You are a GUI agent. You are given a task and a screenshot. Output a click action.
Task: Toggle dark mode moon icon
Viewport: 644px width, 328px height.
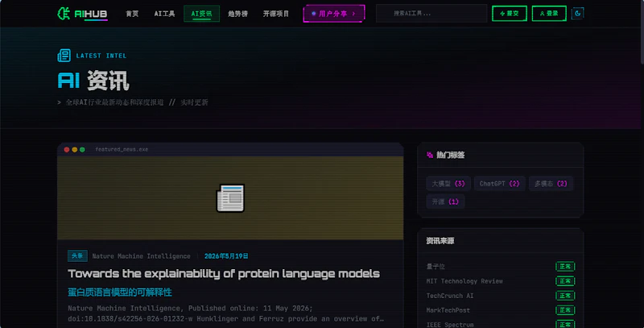577,14
